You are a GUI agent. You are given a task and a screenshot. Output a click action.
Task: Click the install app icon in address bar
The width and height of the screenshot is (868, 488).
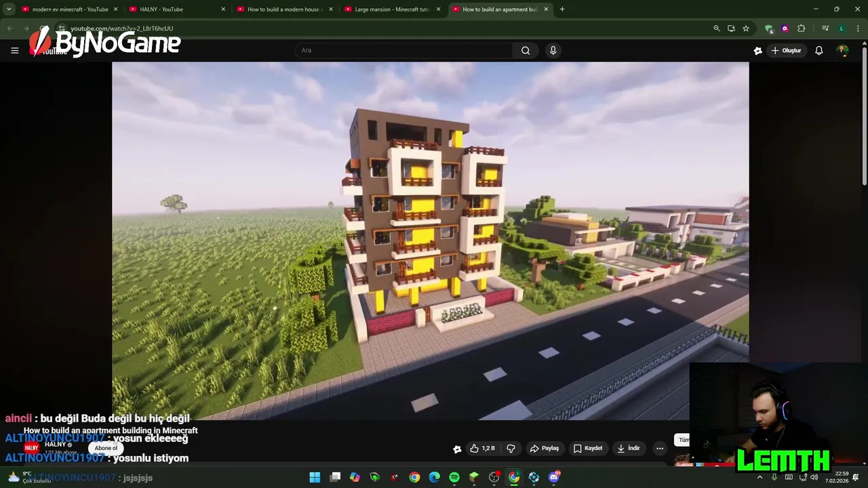coord(731,28)
